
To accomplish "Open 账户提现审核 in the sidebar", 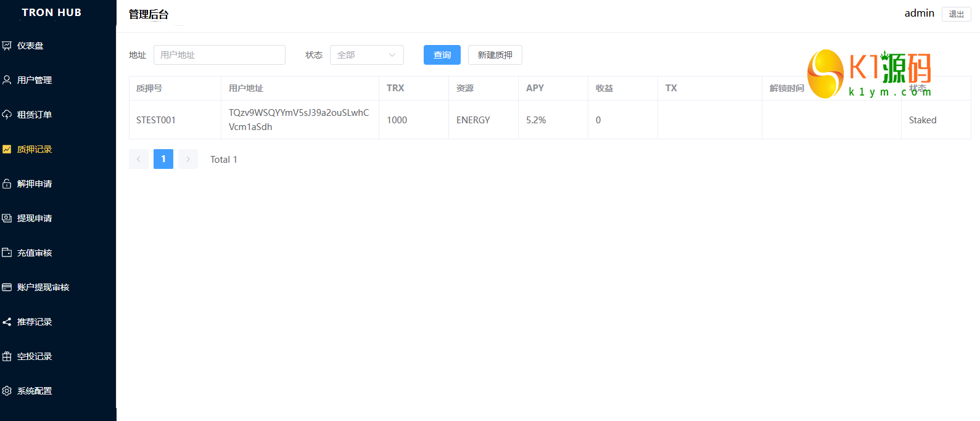I will [58, 287].
